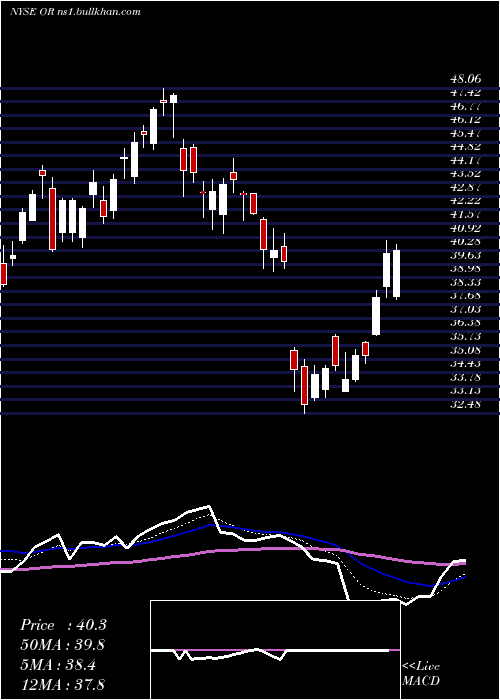Screen dimensions: 500x700
Task: Click the 37.03 axis value
Action: point(464,309)
